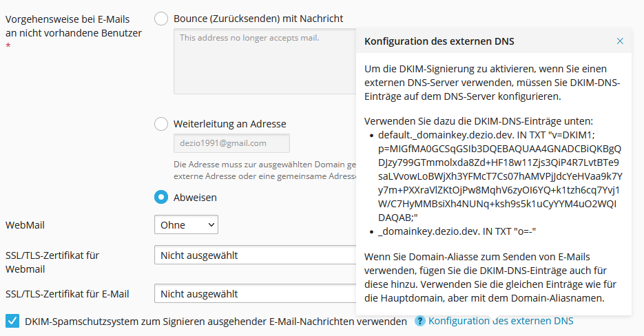Open the WebMail dropdown set to Ohne
Screen dimensions: 644x336
pyautogui.click(x=186, y=224)
